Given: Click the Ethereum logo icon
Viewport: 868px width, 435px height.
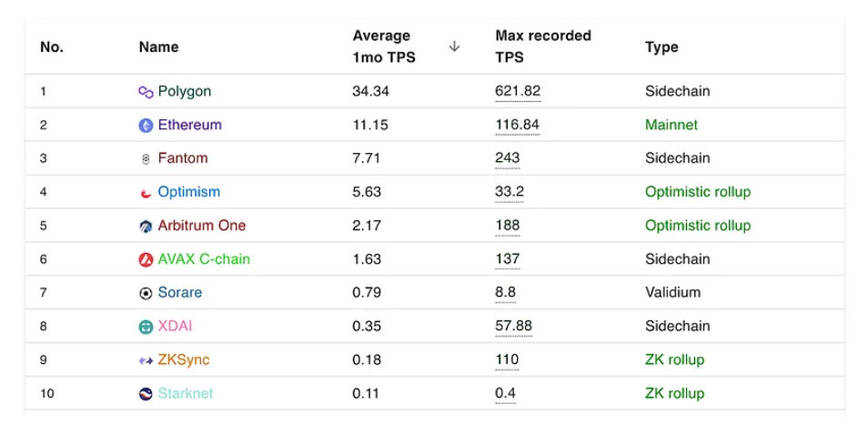Looking at the screenshot, I should tap(146, 126).
